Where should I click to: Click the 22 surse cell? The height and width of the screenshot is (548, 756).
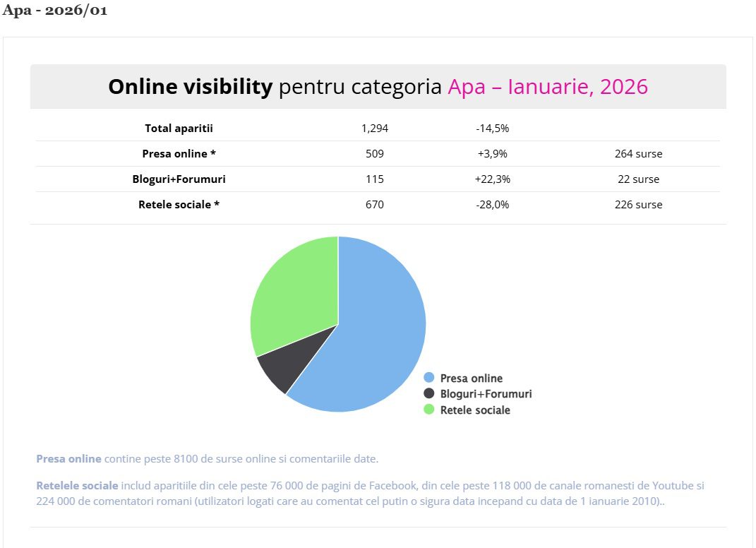638,179
